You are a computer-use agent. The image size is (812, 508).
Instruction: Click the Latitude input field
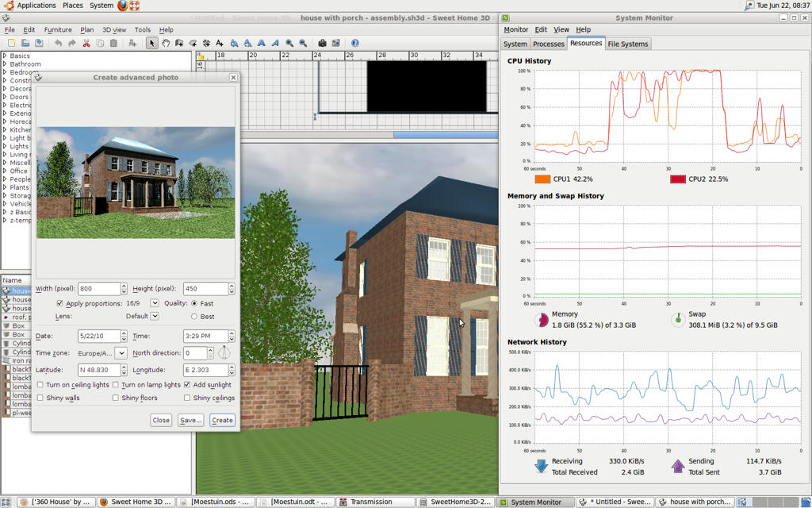[99, 370]
